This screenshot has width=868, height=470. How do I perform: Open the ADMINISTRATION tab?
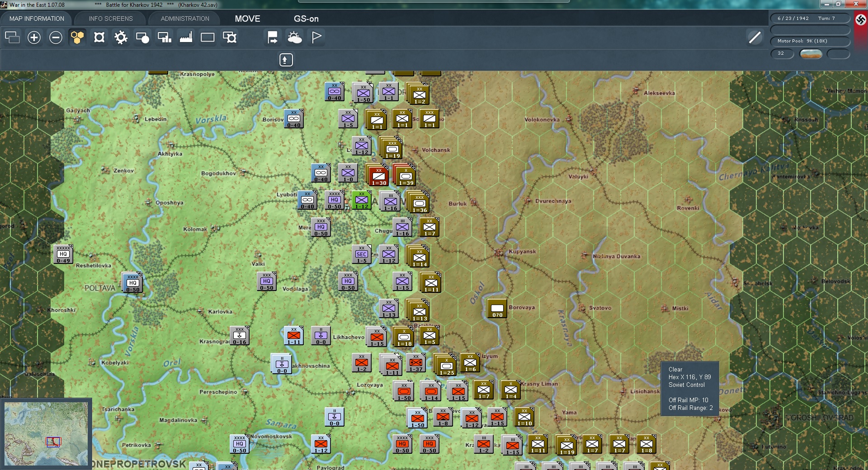pos(185,19)
